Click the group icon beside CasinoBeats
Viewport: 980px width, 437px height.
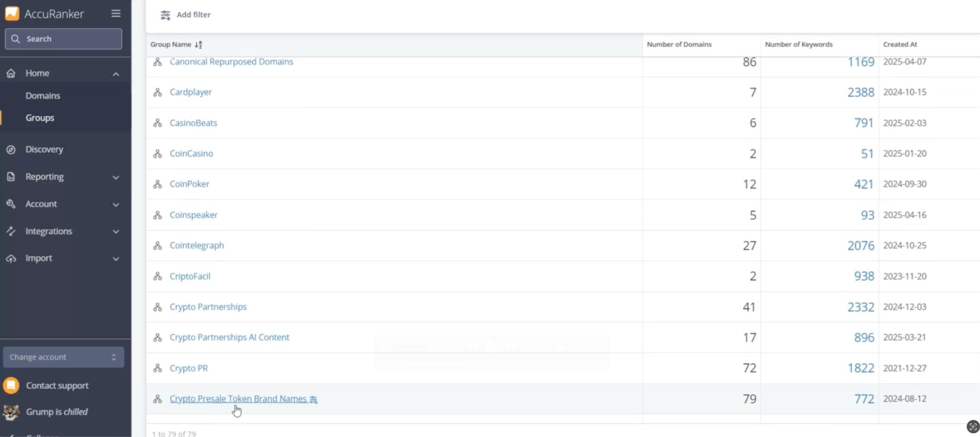point(157,123)
